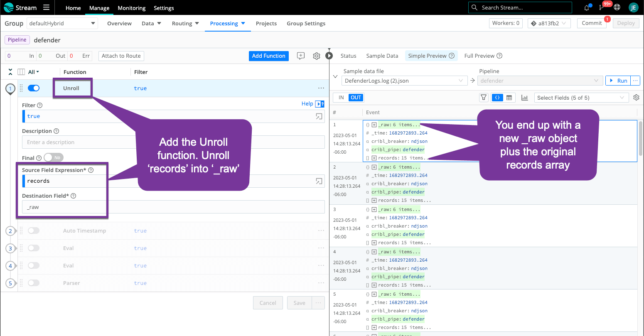Switch to the Full Preview tab
This screenshot has width=644, height=336.
483,56
